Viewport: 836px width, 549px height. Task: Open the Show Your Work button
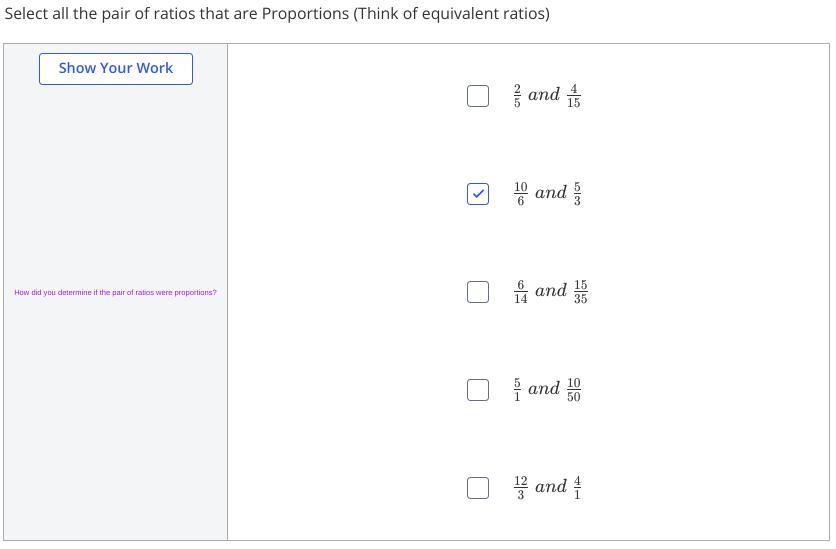(116, 69)
